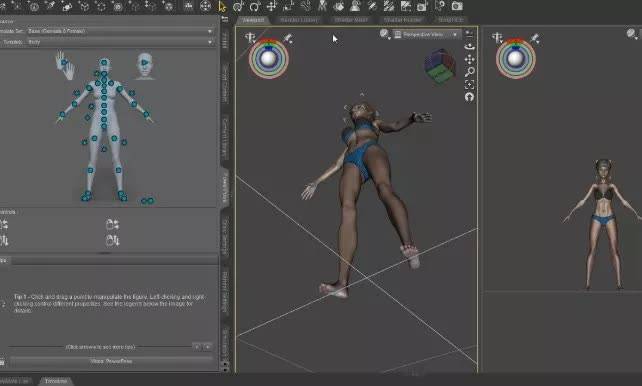The image size is (642, 386).
Task: Switch to the Shader Mixer tab
Action: [351, 20]
